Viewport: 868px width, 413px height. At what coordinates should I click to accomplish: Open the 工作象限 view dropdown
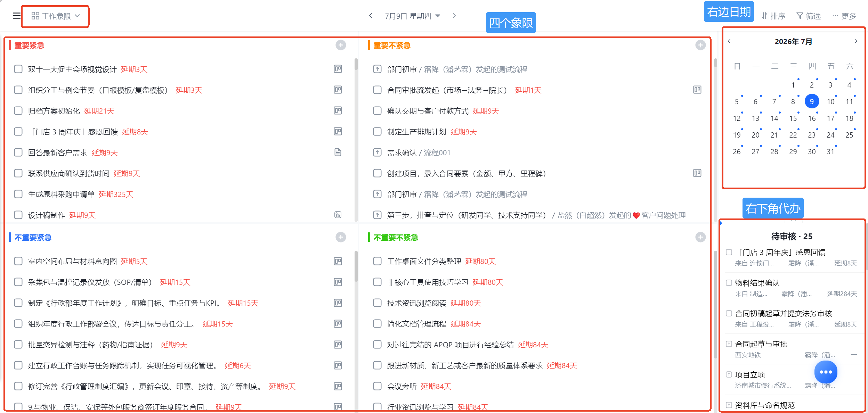(x=56, y=16)
